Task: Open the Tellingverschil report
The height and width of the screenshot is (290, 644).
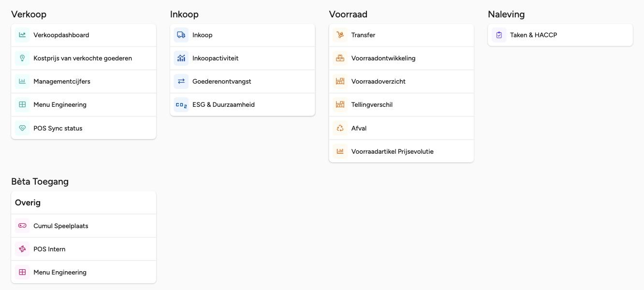Action: [x=401, y=104]
